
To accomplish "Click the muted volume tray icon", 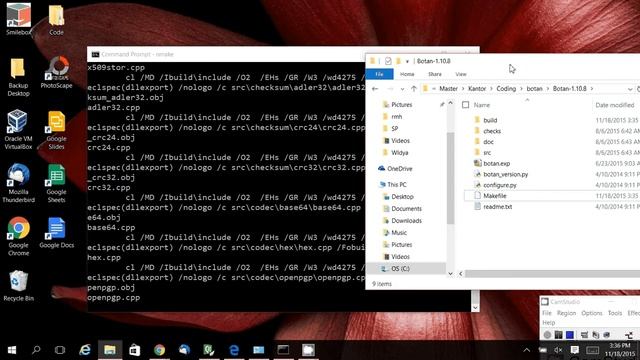I will pyautogui.click(x=558, y=350).
